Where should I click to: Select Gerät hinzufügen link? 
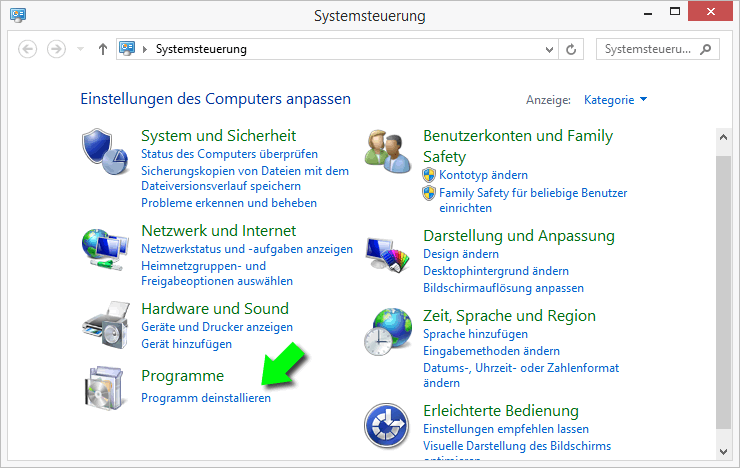pyautogui.click(x=186, y=344)
